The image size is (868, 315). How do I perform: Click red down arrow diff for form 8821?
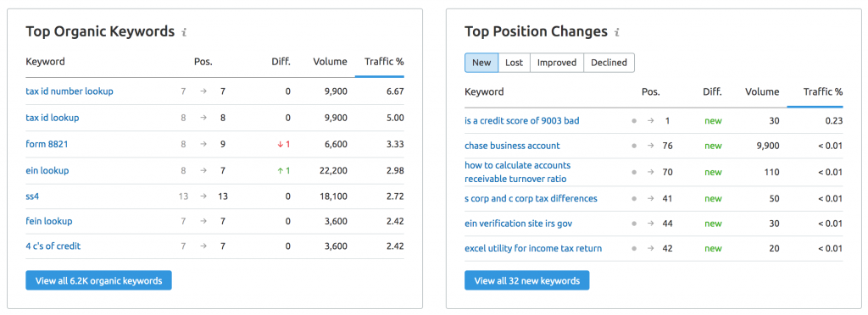point(284,144)
